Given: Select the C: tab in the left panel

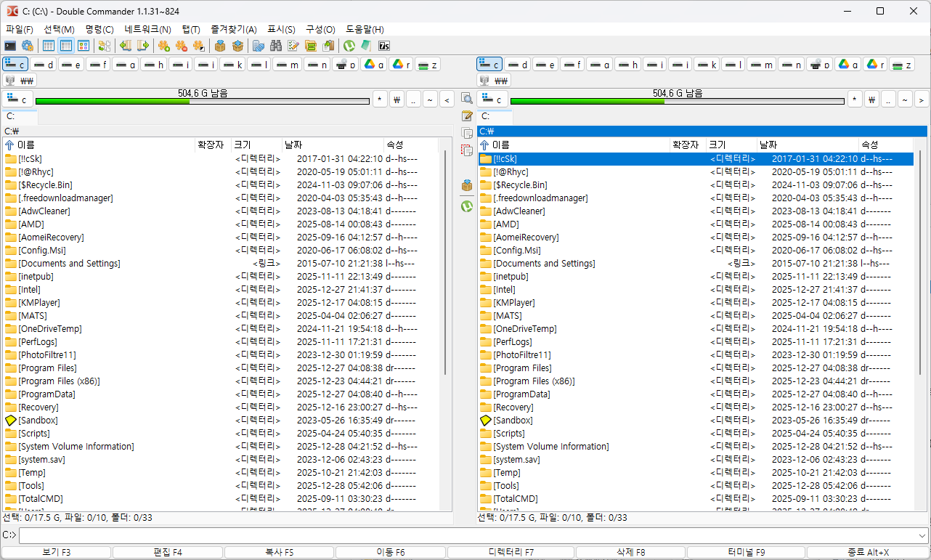Looking at the screenshot, I should coord(20,116).
